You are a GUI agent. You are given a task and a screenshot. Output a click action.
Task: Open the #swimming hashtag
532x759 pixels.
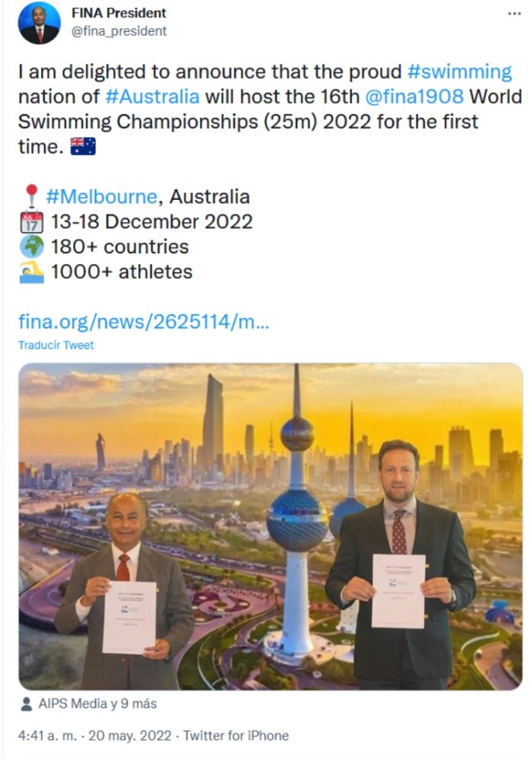tap(460, 72)
